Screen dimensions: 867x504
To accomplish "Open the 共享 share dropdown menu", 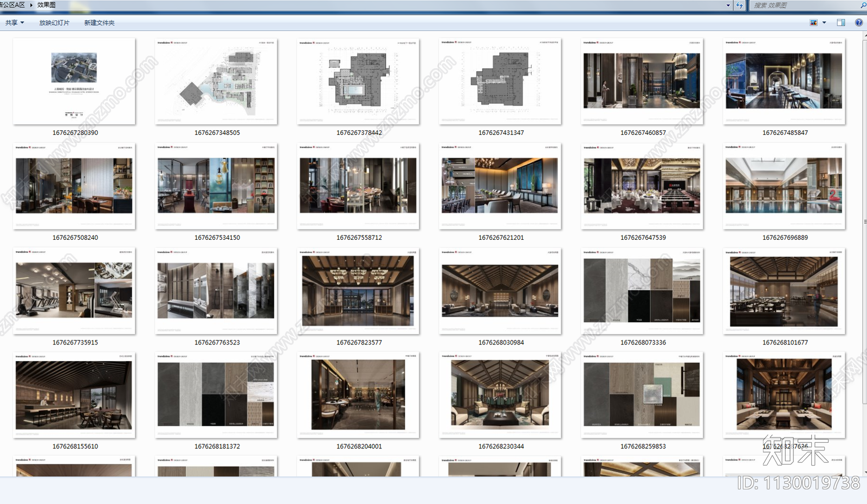I will click(15, 23).
